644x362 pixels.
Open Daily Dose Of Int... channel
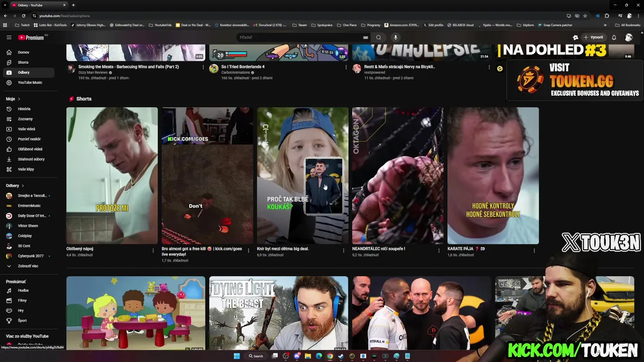click(29, 216)
